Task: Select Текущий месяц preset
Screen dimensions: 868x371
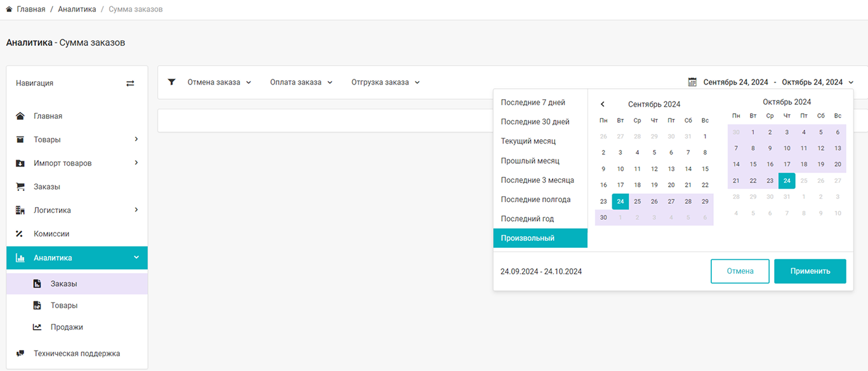Action: (x=541, y=141)
